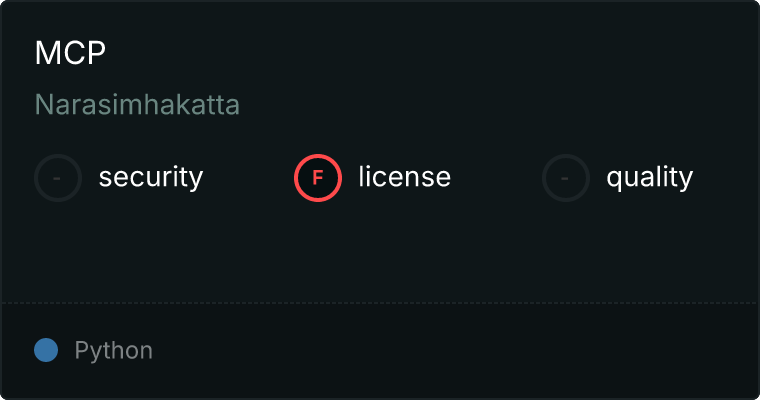Click the grey circle left of security
Image resolution: width=760 pixels, height=400 pixels.
pyautogui.click(x=58, y=178)
